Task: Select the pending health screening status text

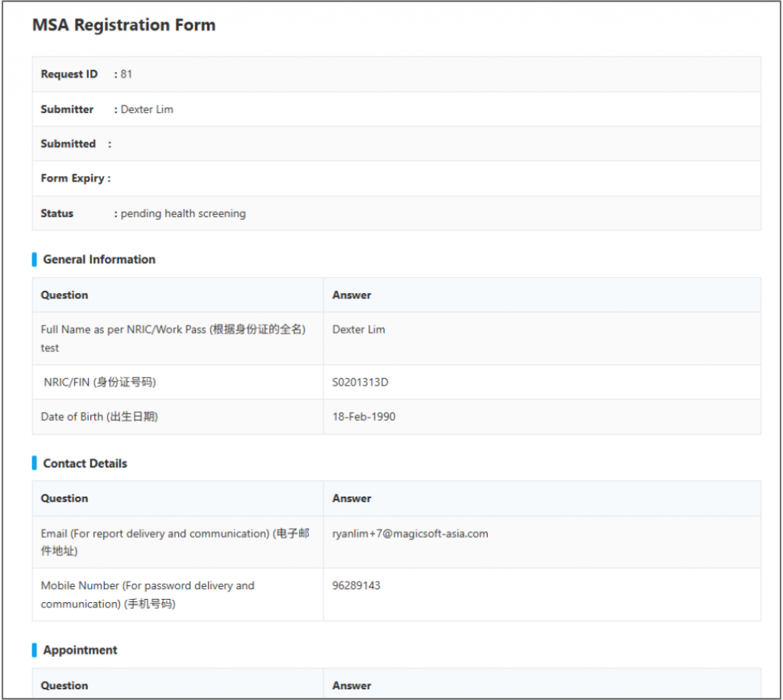Action: pyautogui.click(x=183, y=213)
